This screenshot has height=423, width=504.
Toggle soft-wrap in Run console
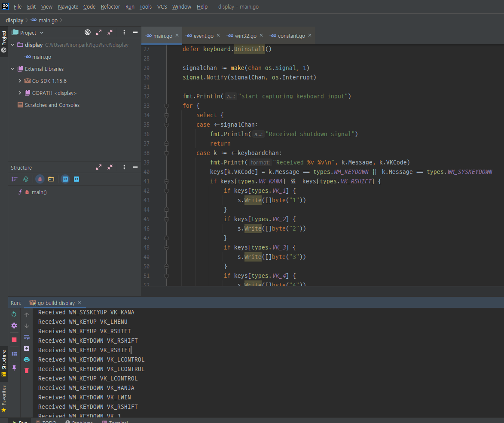(27, 337)
